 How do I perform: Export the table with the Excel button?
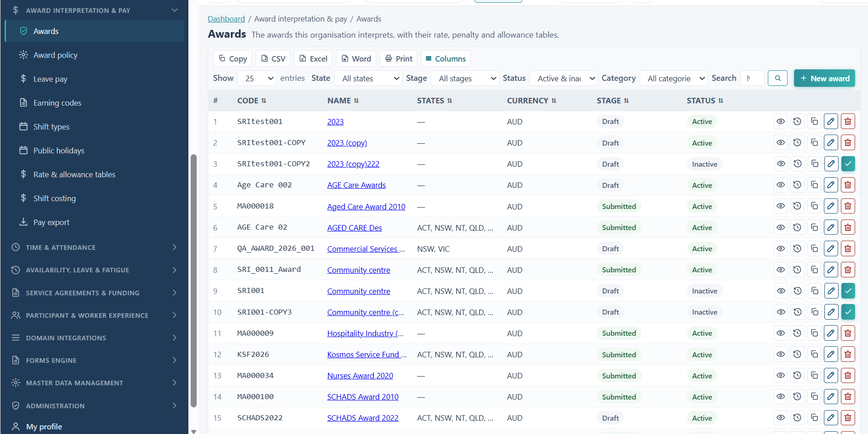(x=313, y=59)
